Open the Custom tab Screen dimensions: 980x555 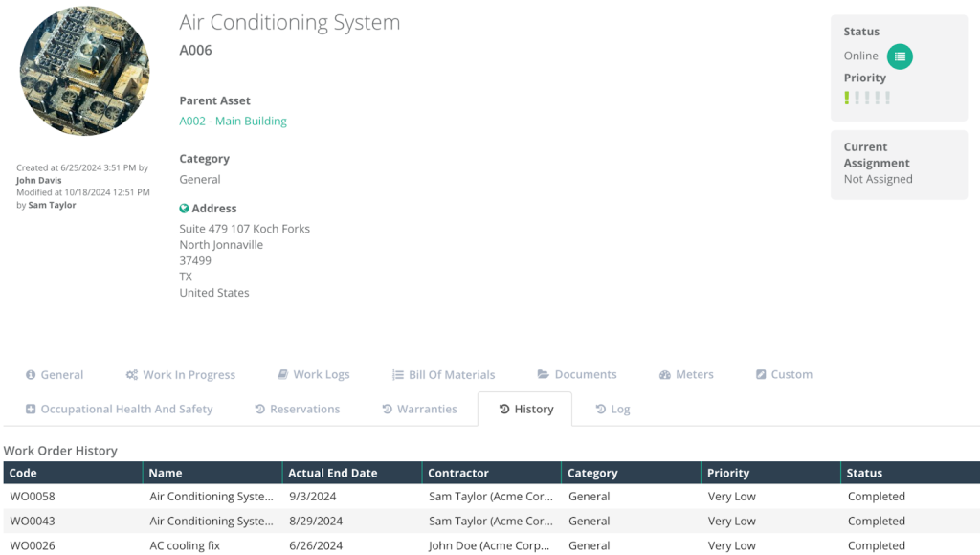point(783,375)
